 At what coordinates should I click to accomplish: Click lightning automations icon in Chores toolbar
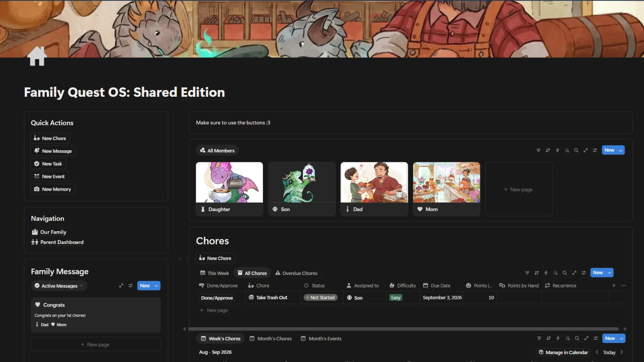click(546, 273)
